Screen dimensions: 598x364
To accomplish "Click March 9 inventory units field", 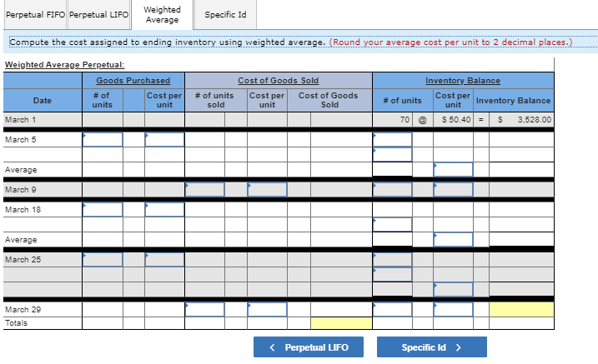I will pyautogui.click(x=393, y=190).
